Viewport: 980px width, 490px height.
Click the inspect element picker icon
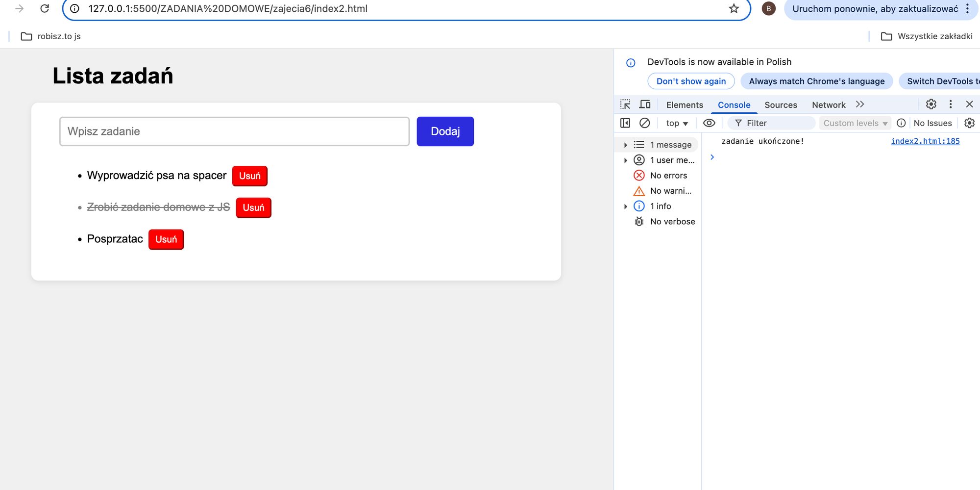click(625, 104)
